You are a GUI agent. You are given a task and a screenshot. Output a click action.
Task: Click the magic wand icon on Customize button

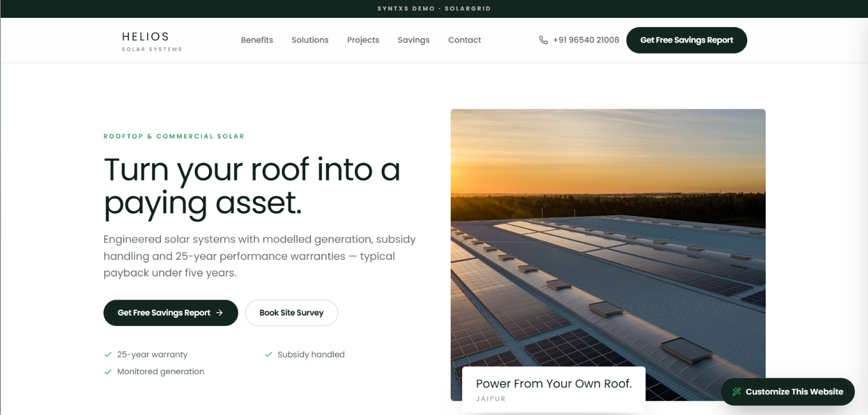[736, 392]
